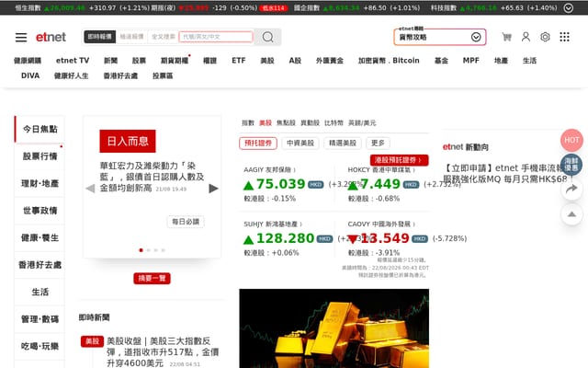Viewport: 588px width, 368px height.
Task: Select the 中資美股 filter pill
Action: coord(300,144)
